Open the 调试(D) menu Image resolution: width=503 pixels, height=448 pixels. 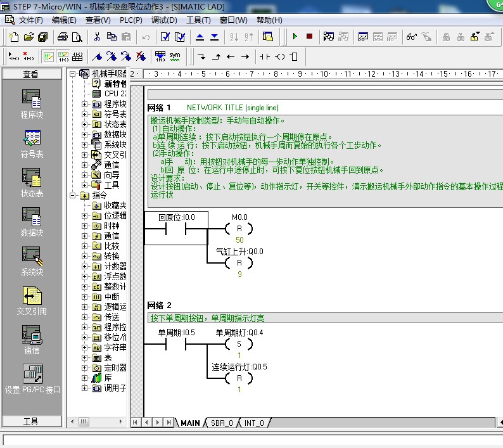[164, 20]
